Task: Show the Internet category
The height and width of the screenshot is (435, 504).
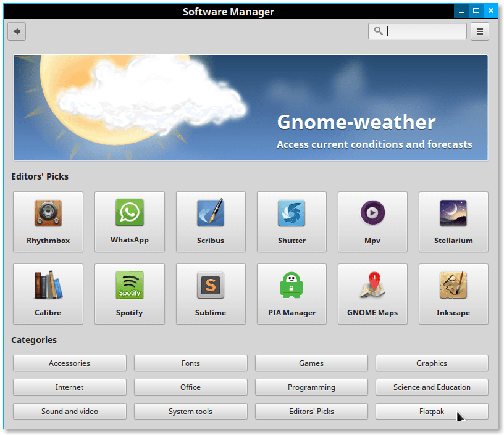Action: (x=70, y=387)
